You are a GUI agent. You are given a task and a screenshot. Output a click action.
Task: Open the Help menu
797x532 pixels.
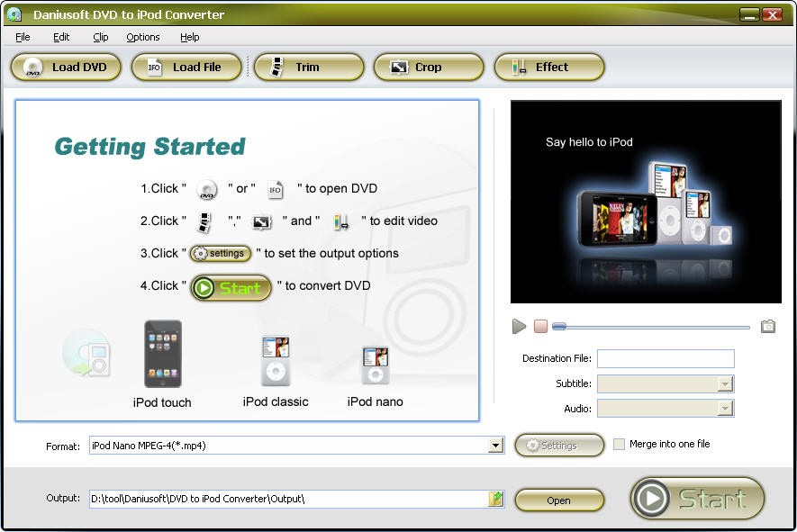(190, 37)
